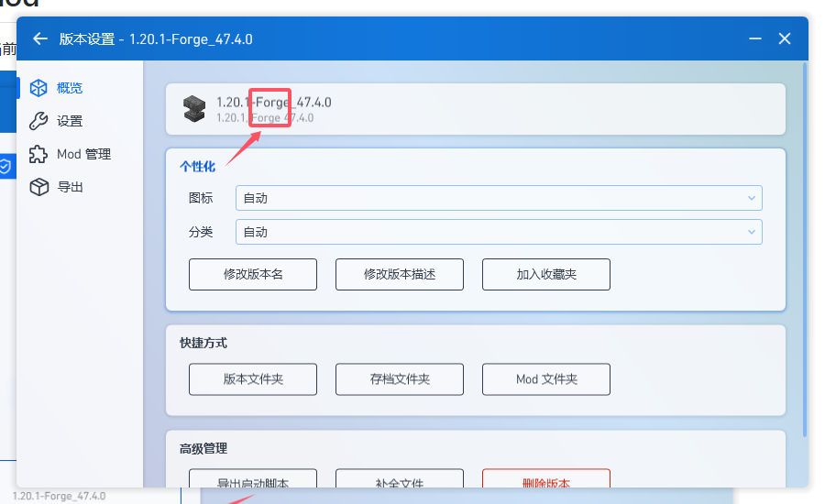Open the Mod 文件夹 shortcut
Viewport: 825px width, 504px height.
[x=546, y=378]
